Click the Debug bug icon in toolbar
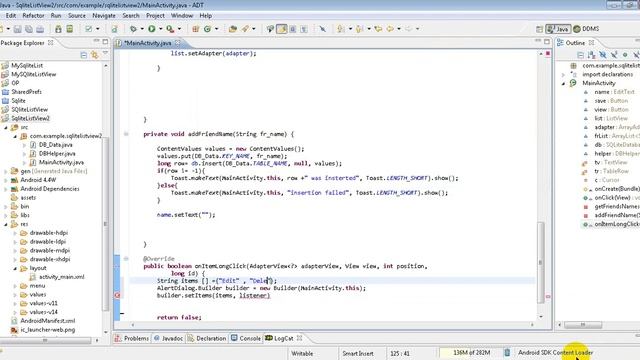640x360 pixels. point(133,29)
